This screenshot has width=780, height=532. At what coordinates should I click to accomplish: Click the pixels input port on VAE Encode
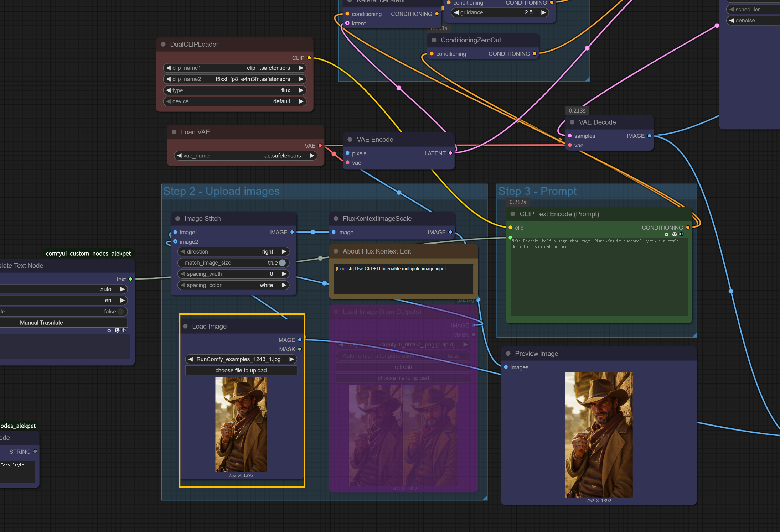pos(347,153)
